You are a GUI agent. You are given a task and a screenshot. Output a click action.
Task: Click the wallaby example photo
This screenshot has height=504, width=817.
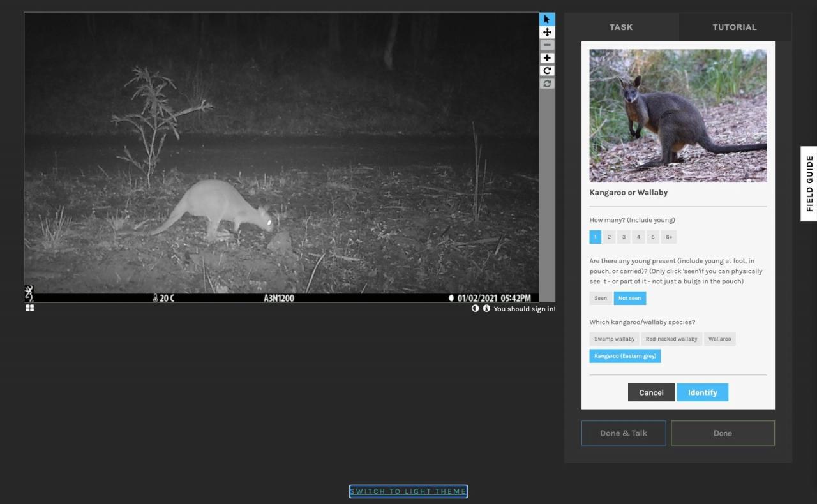pos(678,115)
